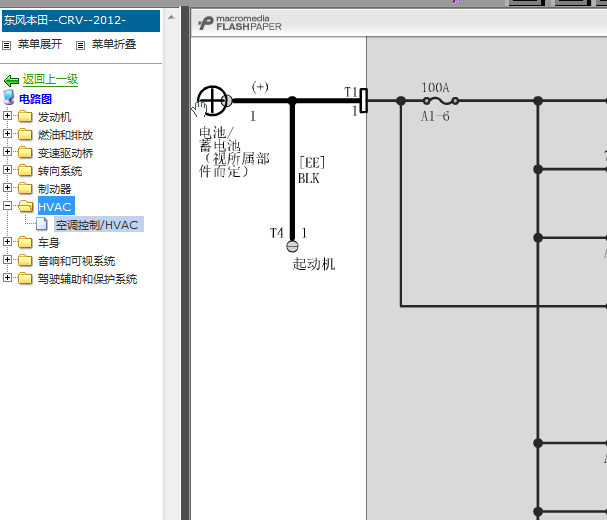Select the 车身 tree item
The height and width of the screenshot is (520, 607).
point(49,243)
